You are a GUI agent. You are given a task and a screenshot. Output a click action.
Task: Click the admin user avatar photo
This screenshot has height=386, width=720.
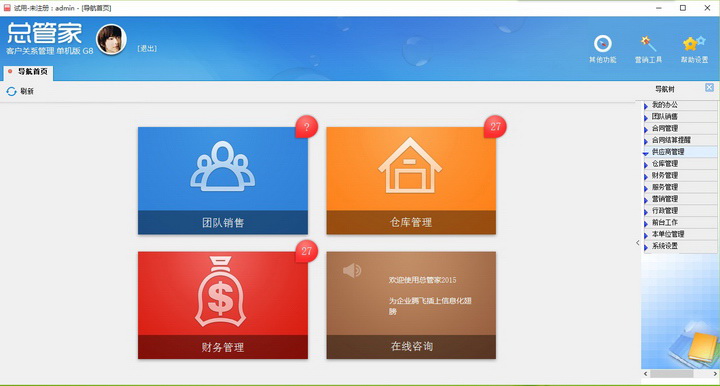[x=111, y=39]
